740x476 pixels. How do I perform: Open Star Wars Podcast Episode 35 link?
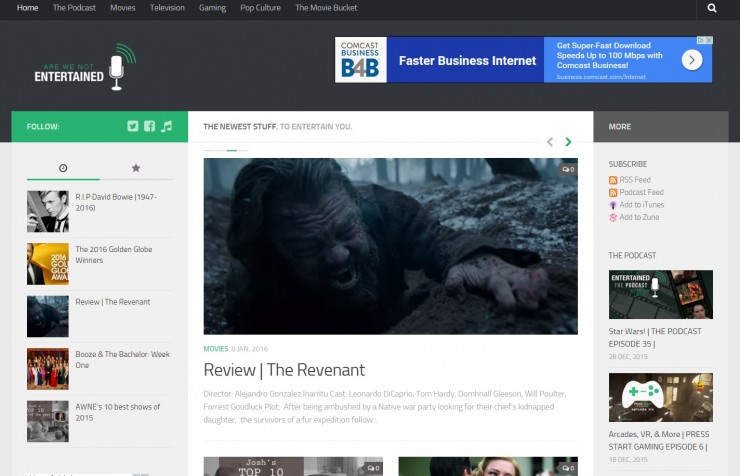(x=655, y=338)
